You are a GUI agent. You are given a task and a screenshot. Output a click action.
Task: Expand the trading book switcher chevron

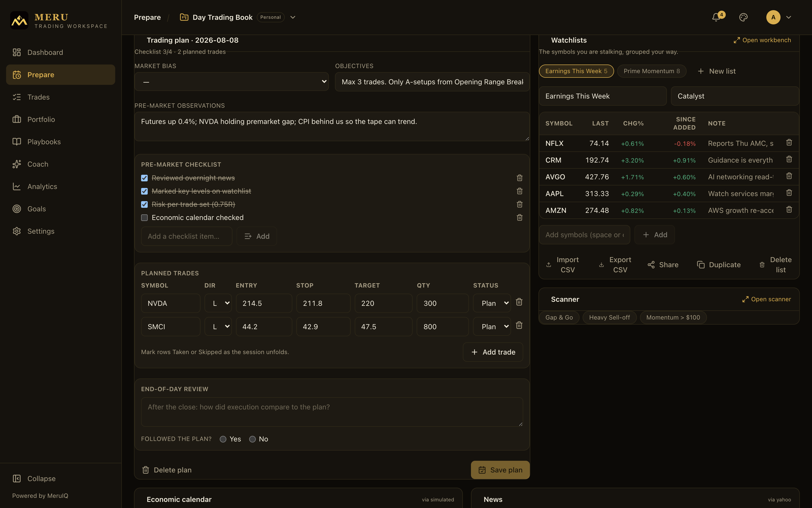click(293, 17)
